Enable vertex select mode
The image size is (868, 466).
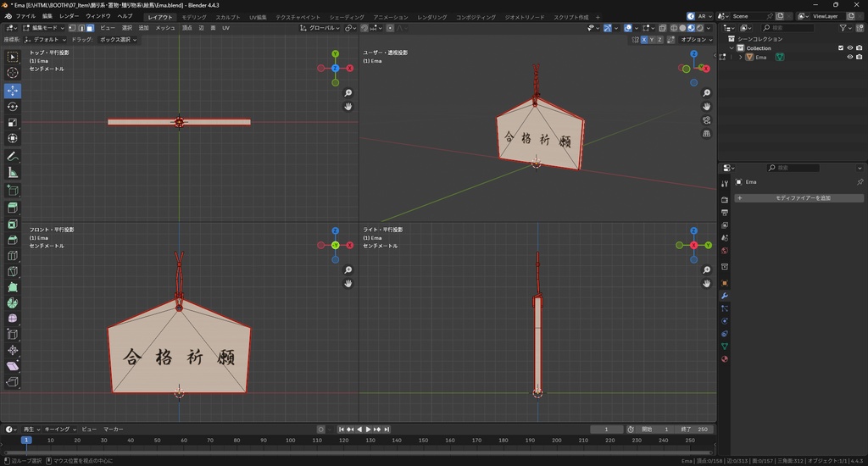click(x=72, y=28)
